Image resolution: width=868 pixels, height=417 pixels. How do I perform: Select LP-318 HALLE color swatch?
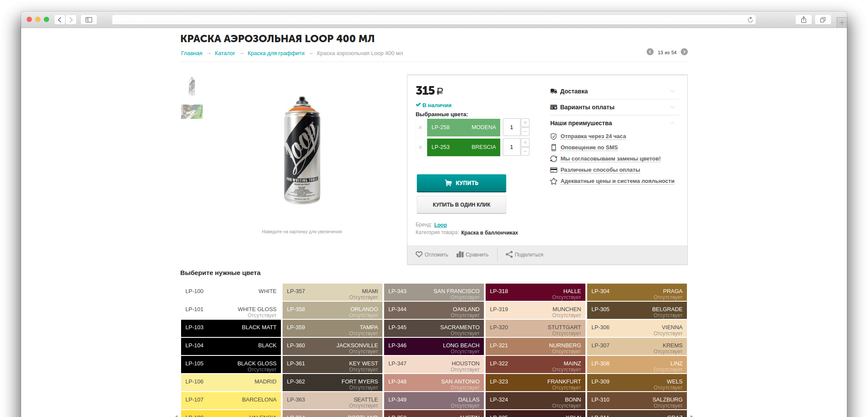pos(536,292)
